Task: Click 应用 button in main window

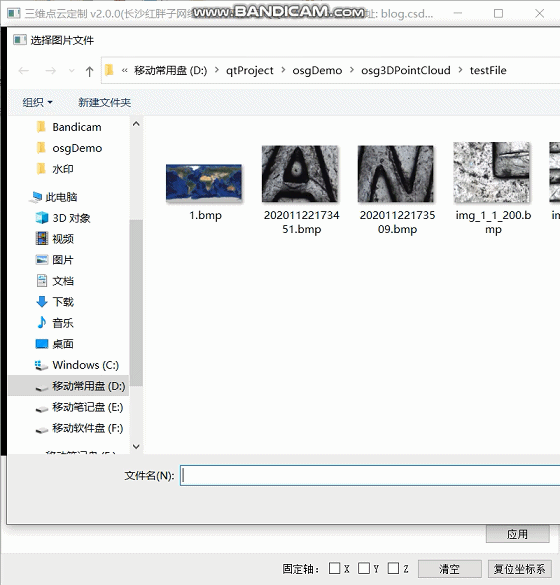Action: tap(517, 534)
